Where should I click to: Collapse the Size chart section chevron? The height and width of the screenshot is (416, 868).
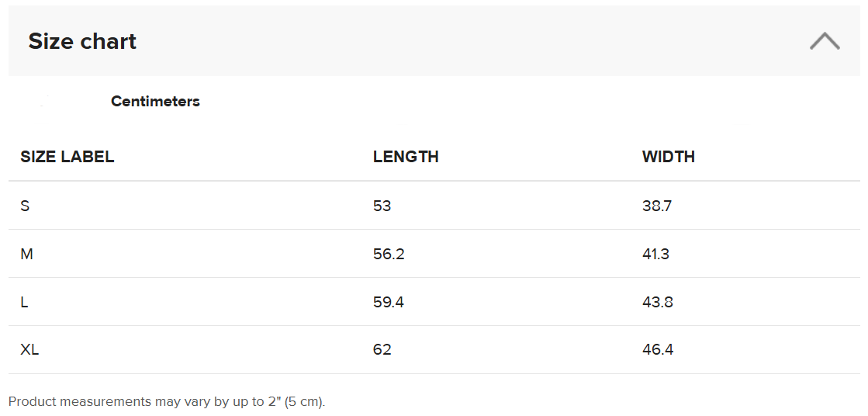click(x=824, y=41)
